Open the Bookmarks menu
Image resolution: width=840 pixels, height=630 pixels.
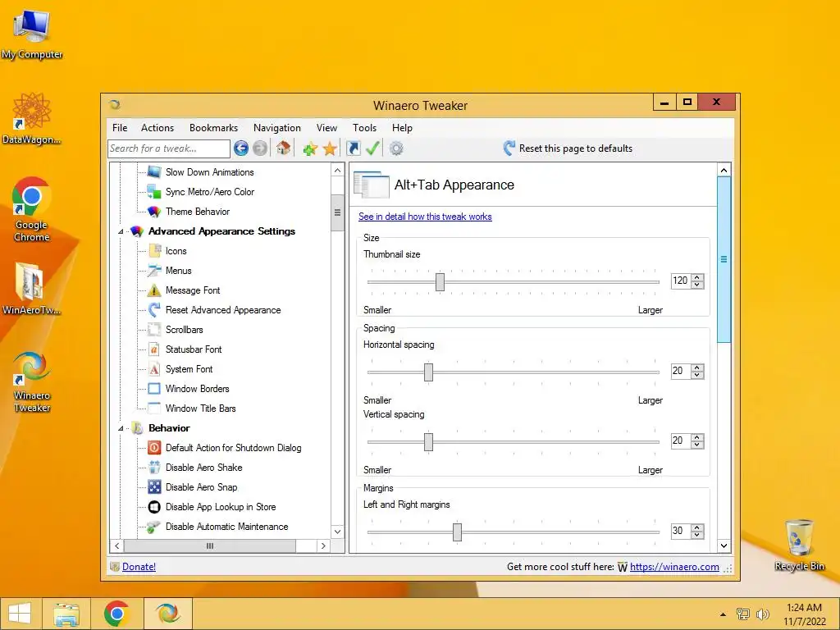pyautogui.click(x=214, y=128)
